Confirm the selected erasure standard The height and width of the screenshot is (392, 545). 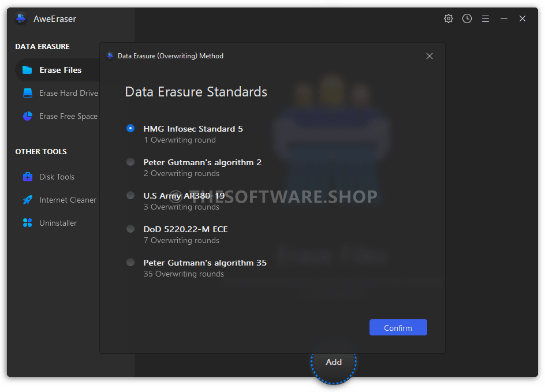398,327
